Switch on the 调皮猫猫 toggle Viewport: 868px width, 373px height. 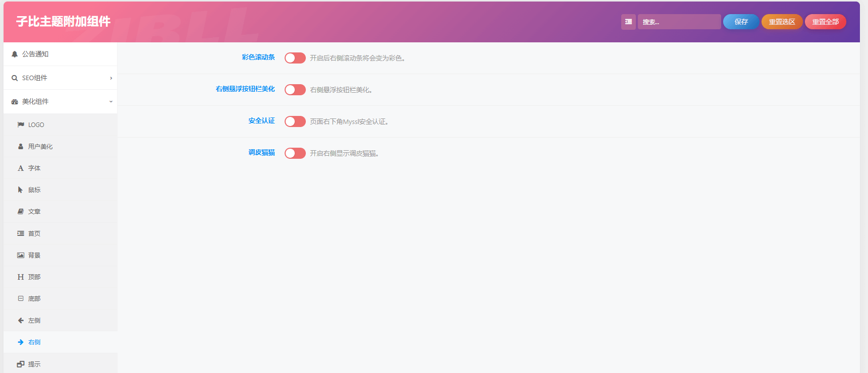click(x=295, y=153)
